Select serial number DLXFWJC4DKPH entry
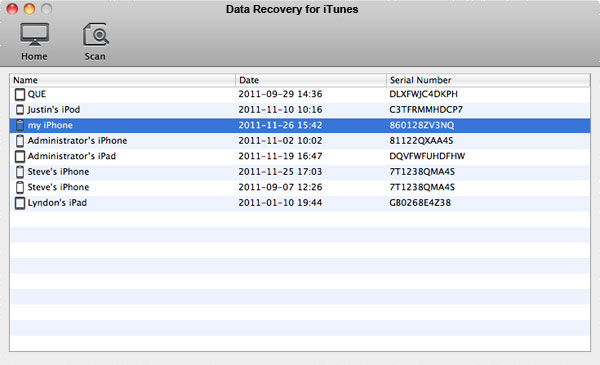The height and width of the screenshot is (365, 600). tap(423, 94)
